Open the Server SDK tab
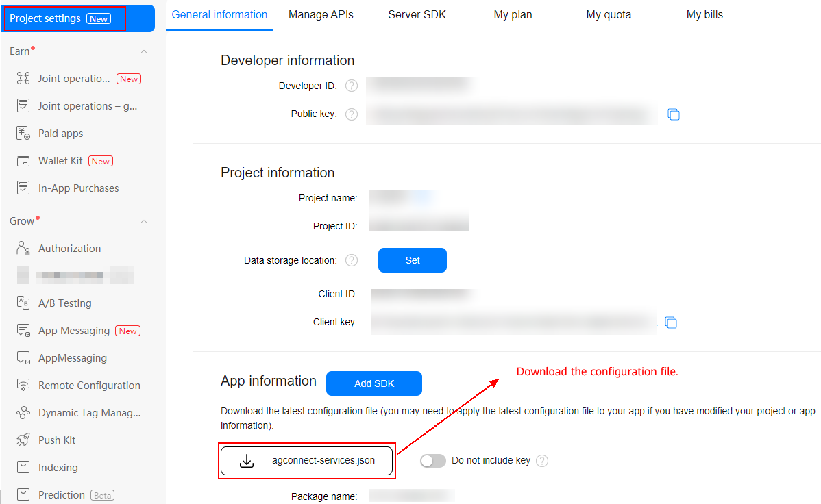 417,14
